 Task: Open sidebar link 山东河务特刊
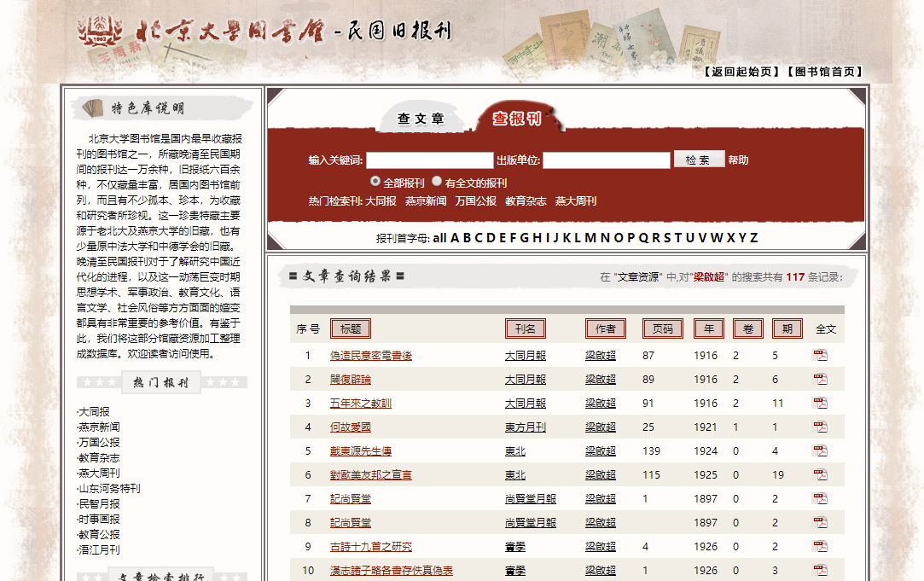[x=109, y=489]
